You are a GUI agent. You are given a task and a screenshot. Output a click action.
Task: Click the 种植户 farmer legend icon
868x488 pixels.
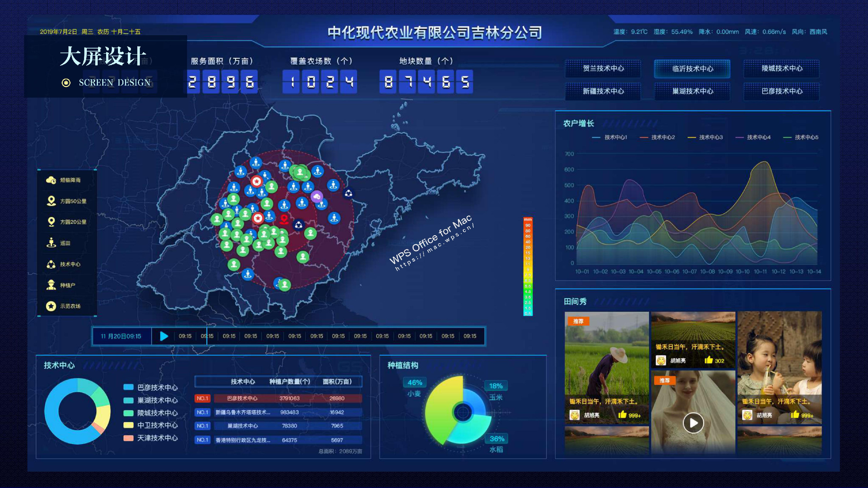point(51,285)
